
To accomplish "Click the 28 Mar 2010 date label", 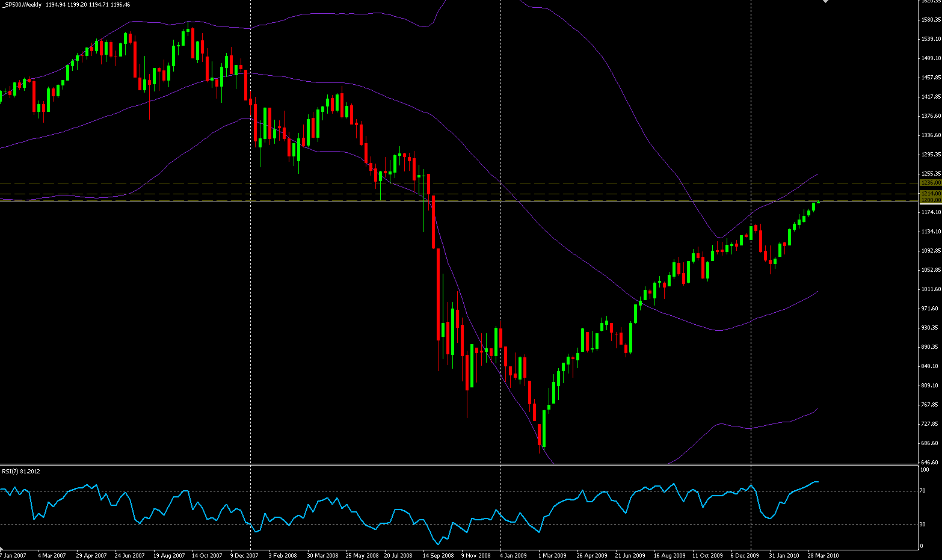I will pyautogui.click(x=822, y=556).
